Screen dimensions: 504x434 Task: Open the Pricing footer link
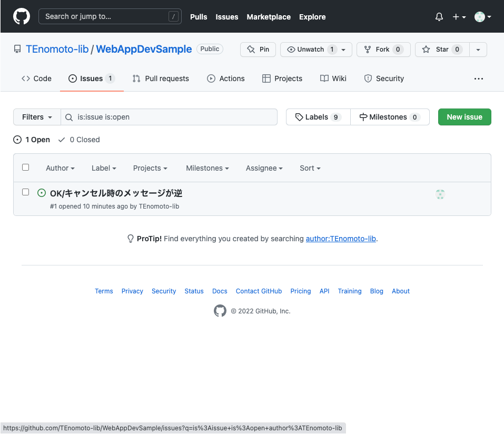301,291
